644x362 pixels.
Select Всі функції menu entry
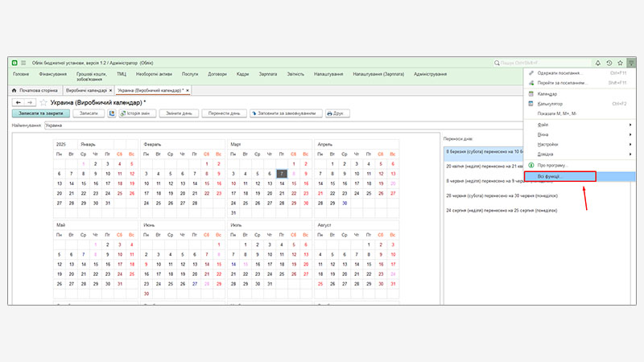pyautogui.click(x=555, y=175)
